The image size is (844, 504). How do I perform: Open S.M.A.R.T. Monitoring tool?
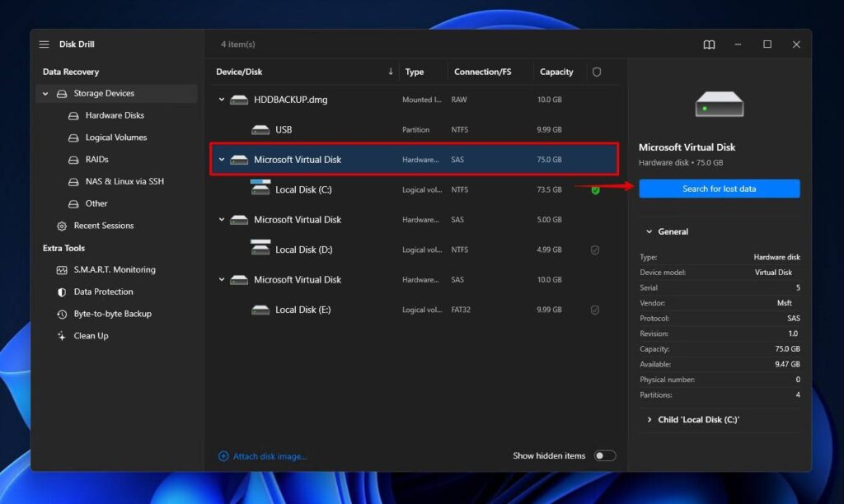click(114, 270)
